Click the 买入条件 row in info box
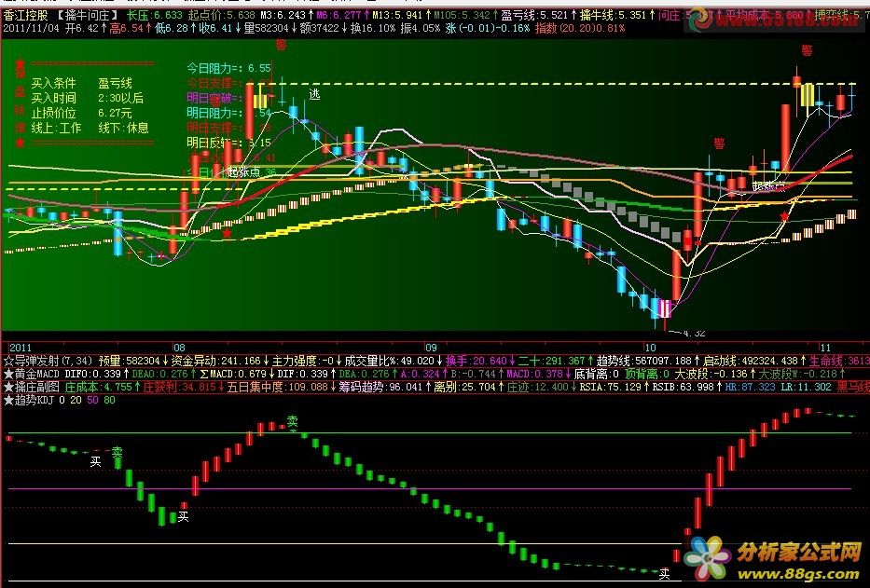 pyautogui.click(x=82, y=83)
